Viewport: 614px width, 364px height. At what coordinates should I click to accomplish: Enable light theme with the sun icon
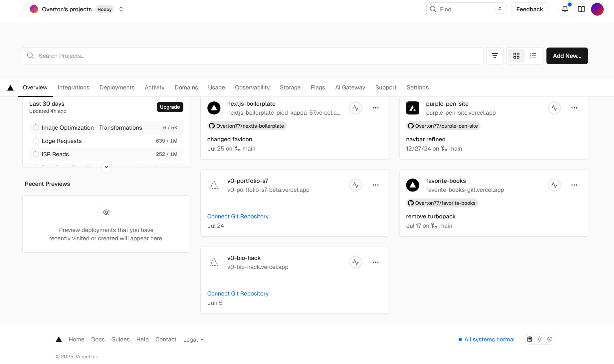(x=539, y=339)
